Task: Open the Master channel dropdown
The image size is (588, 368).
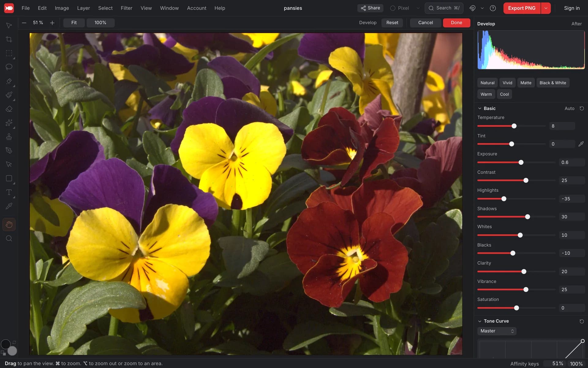Action: (x=497, y=331)
